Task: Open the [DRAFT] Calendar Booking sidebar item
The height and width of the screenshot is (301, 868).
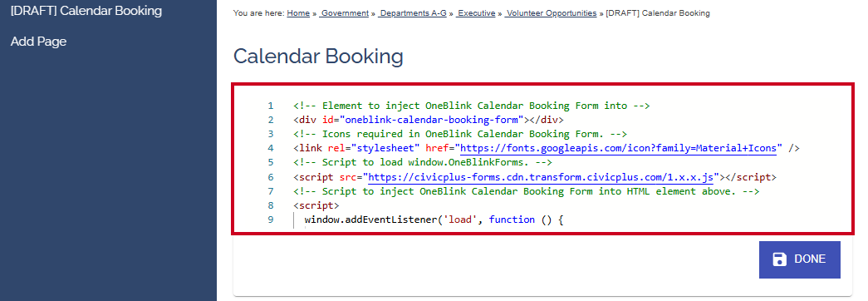Action: pyautogui.click(x=86, y=11)
